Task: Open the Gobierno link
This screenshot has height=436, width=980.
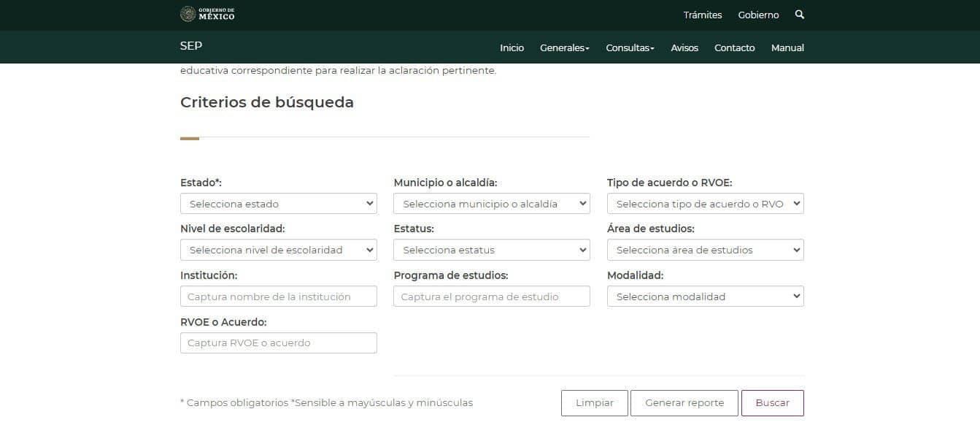Action: point(758,15)
